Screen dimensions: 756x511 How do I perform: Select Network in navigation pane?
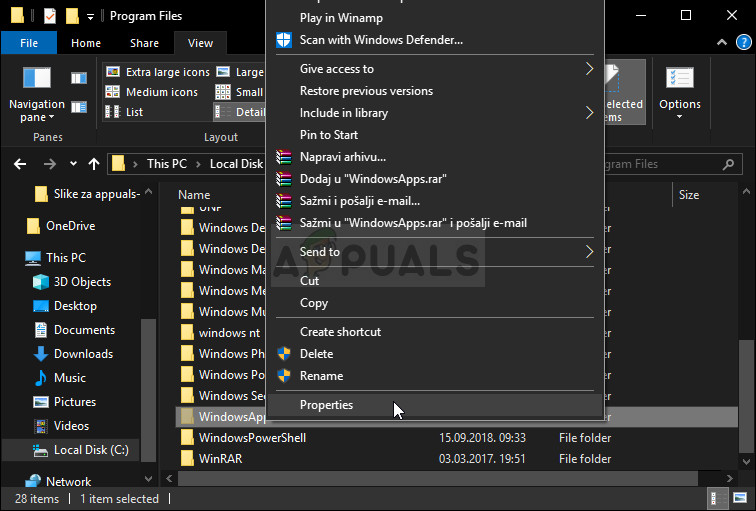58,482
